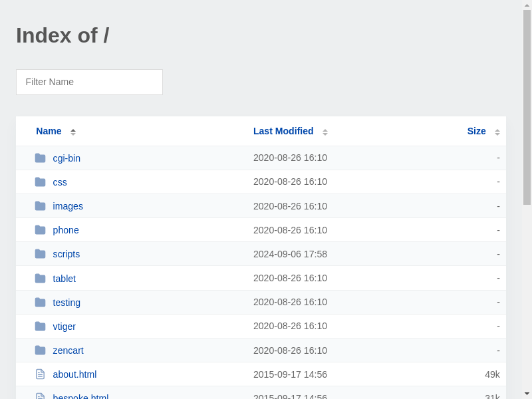Click the folder icon next to scripts
The height and width of the screenshot is (399, 532).
pyautogui.click(x=40, y=254)
